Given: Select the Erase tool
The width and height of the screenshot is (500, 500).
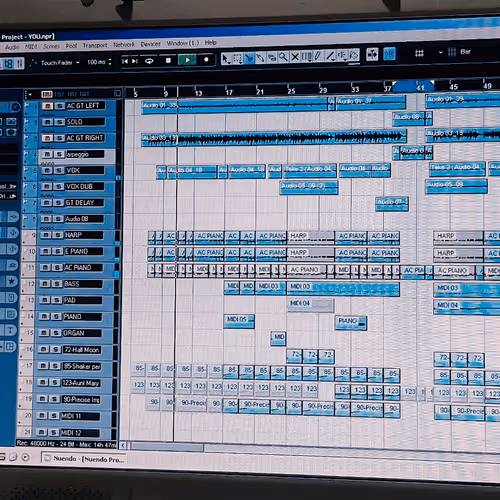Looking at the screenshot, I should tap(272, 57).
